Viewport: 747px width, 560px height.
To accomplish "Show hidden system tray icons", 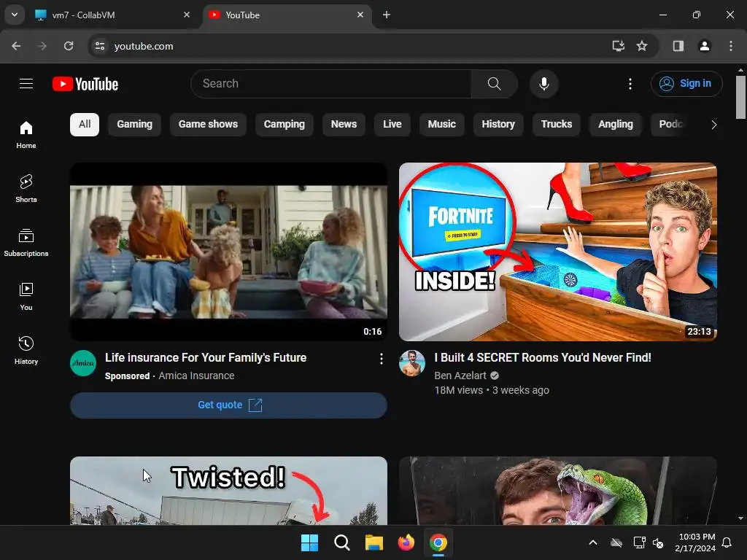I will (593, 542).
